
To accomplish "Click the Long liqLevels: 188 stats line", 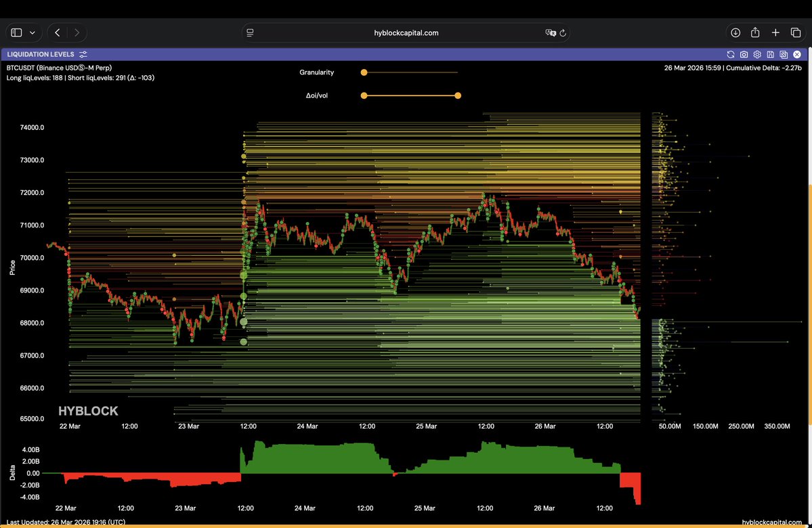I will pyautogui.click(x=81, y=78).
